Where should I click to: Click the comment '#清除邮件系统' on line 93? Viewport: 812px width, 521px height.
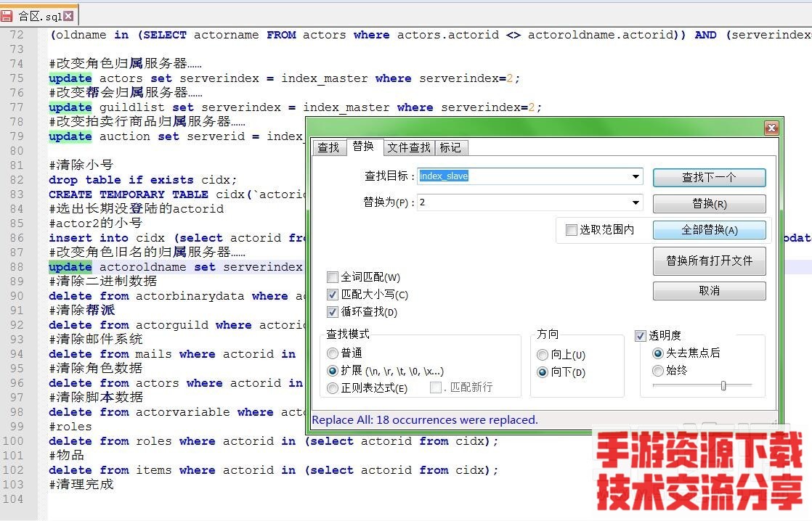pos(96,339)
